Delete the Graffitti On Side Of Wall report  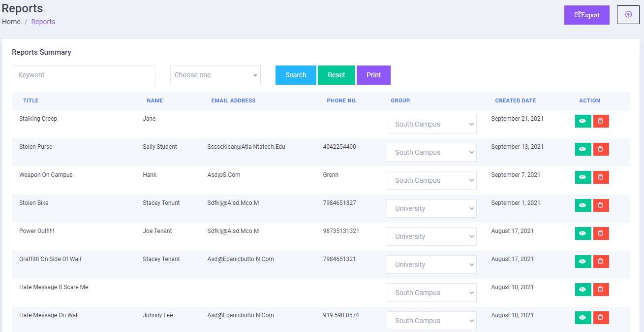(x=601, y=261)
